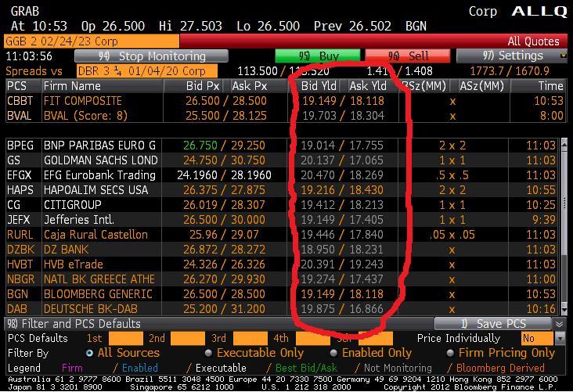573x392 pixels.
Task: Select the DZ BANK row
Action: 283,250
